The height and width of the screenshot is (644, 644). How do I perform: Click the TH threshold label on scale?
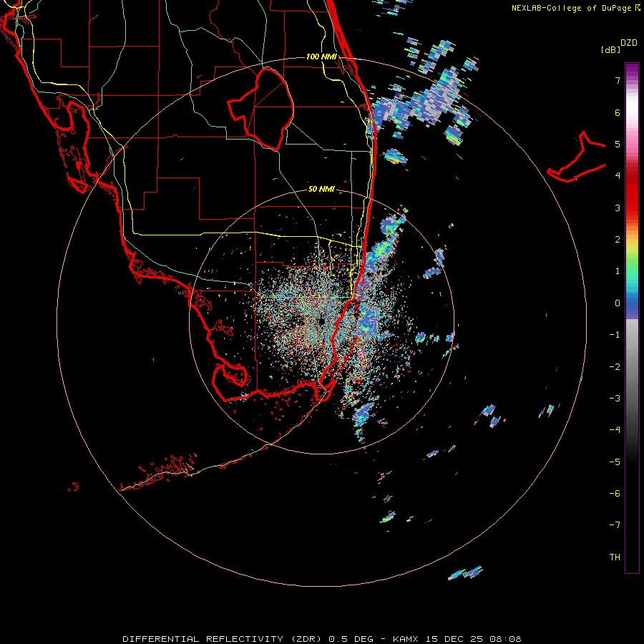coord(615,557)
